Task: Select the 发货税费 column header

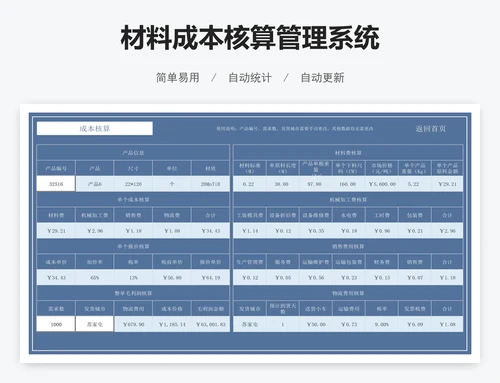Action: 415,309
